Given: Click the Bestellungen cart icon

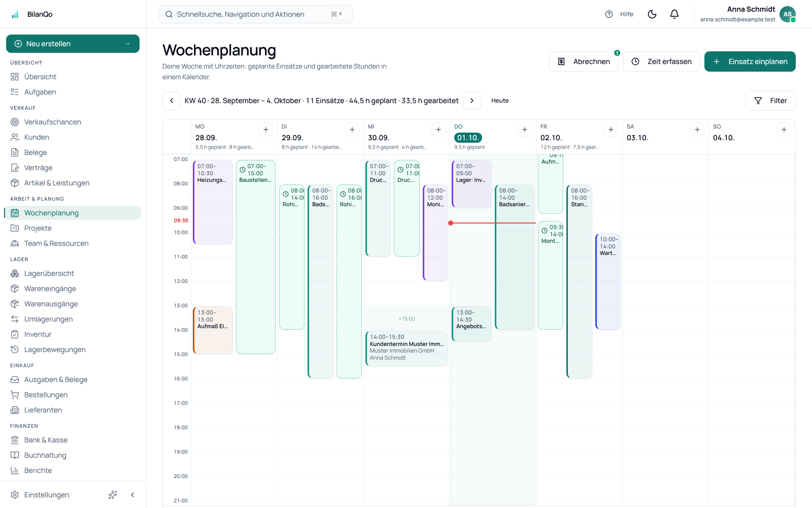Looking at the screenshot, I should click(x=15, y=395).
